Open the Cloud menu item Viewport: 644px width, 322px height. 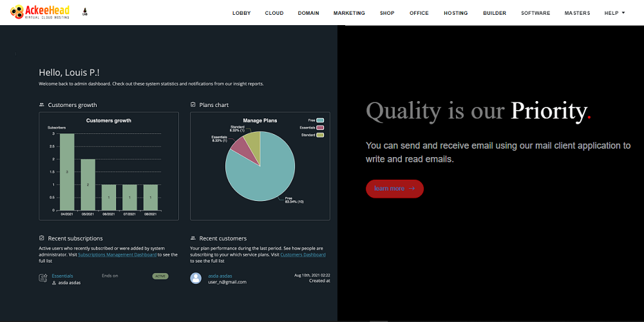click(274, 13)
